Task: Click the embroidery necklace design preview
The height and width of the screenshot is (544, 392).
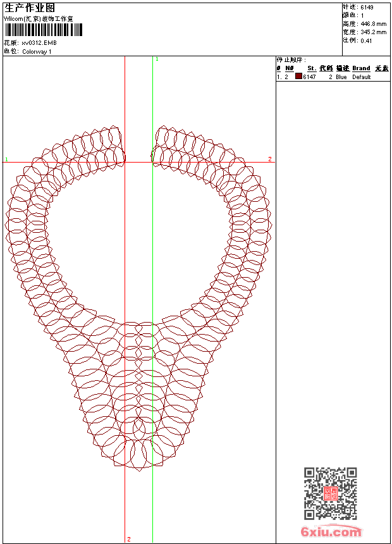Action: click(138, 297)
